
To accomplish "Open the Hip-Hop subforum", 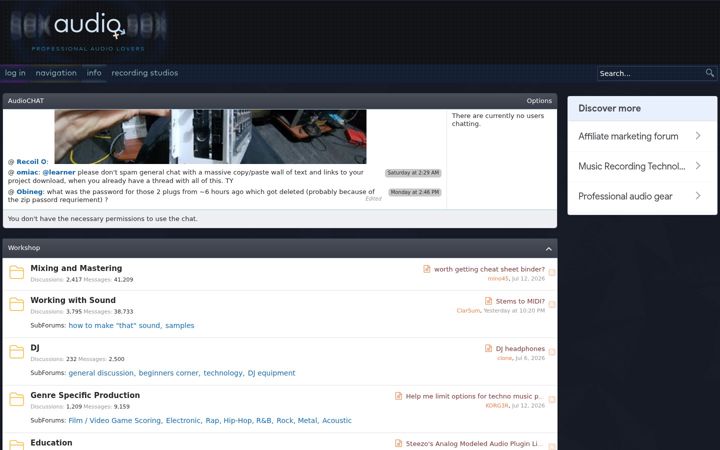I will point(238,421).
